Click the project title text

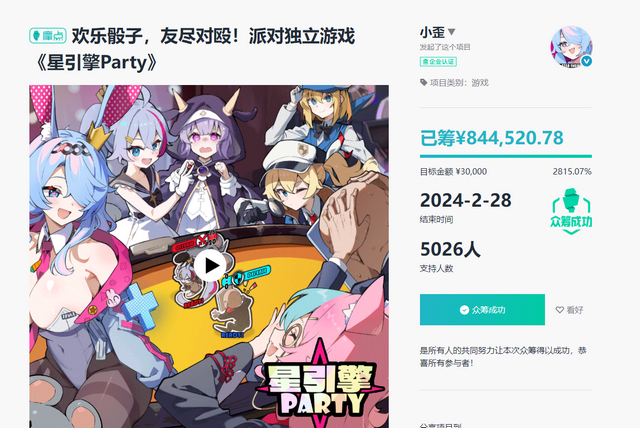tap(192, 49)
